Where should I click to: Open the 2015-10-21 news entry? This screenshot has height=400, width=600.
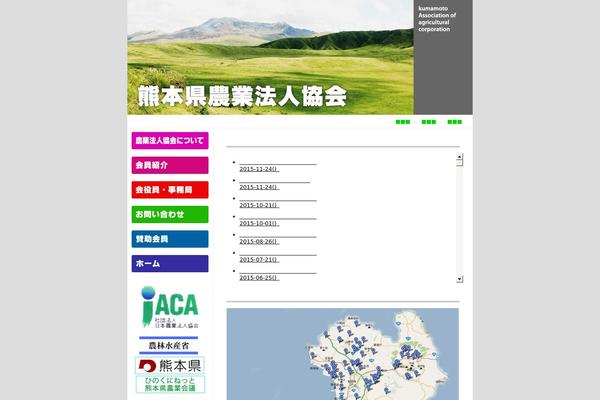(259, 205)
